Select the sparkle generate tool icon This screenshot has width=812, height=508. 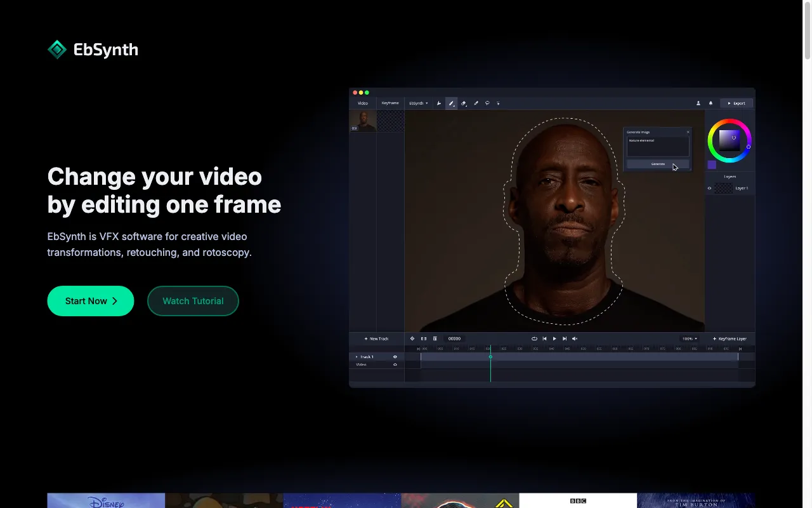(498, 103)
